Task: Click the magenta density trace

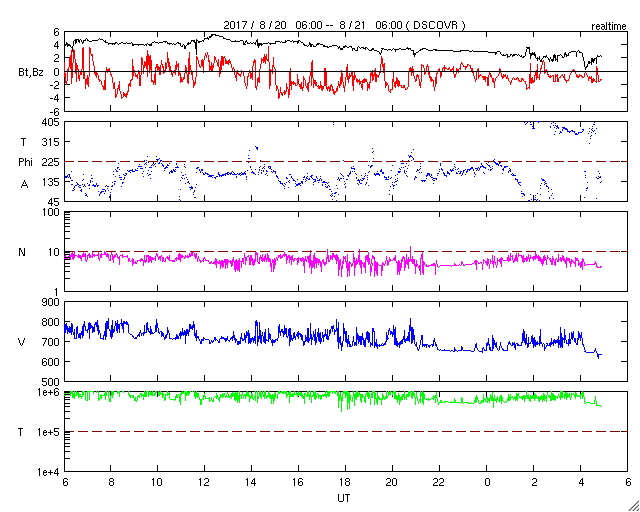Action: tap(300, 262)
